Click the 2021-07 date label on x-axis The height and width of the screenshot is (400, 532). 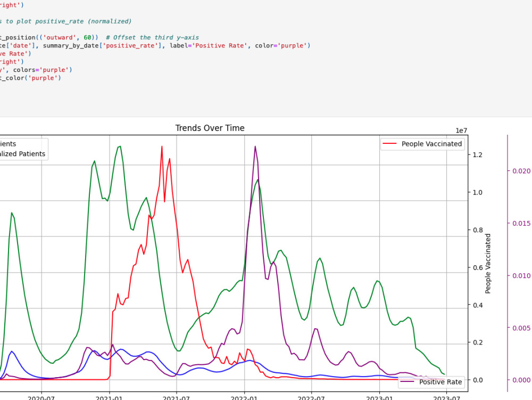click(177, 398)
